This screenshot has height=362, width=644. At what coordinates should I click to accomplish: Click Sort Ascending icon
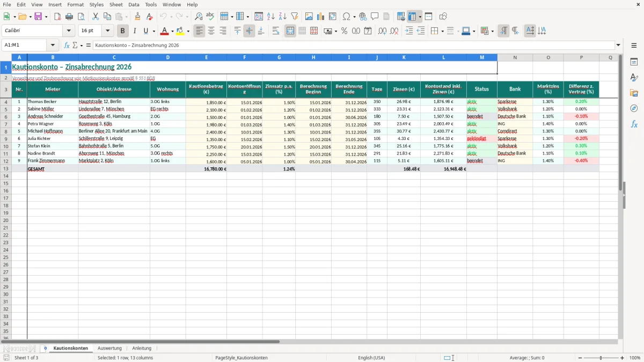(x=271, y=17)
